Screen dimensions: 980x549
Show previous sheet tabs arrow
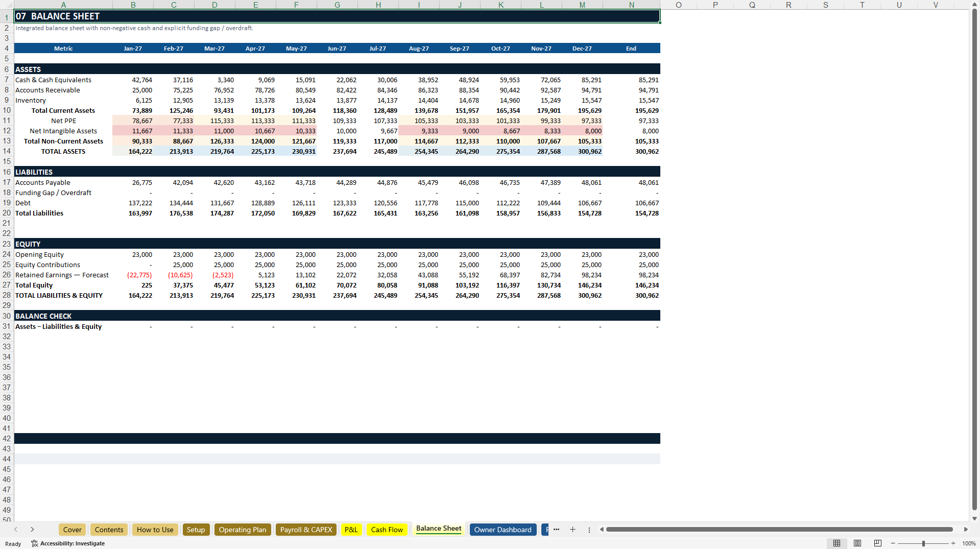click(16, 530)
